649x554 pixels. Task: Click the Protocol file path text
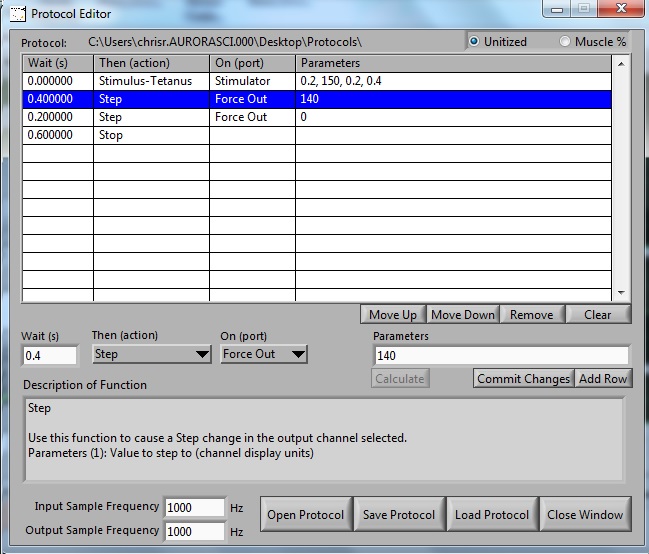click(x=225, y=42)
